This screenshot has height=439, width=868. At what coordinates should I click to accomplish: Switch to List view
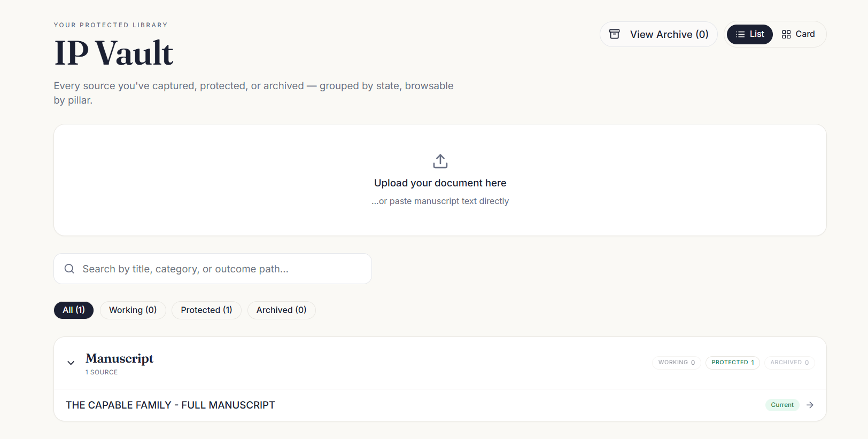tap(749, 34)
